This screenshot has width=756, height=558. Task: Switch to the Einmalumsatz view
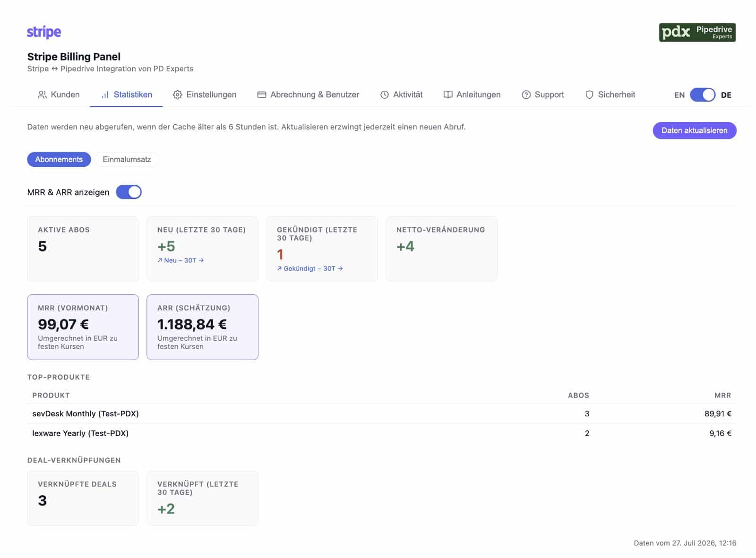coord(127,159)
